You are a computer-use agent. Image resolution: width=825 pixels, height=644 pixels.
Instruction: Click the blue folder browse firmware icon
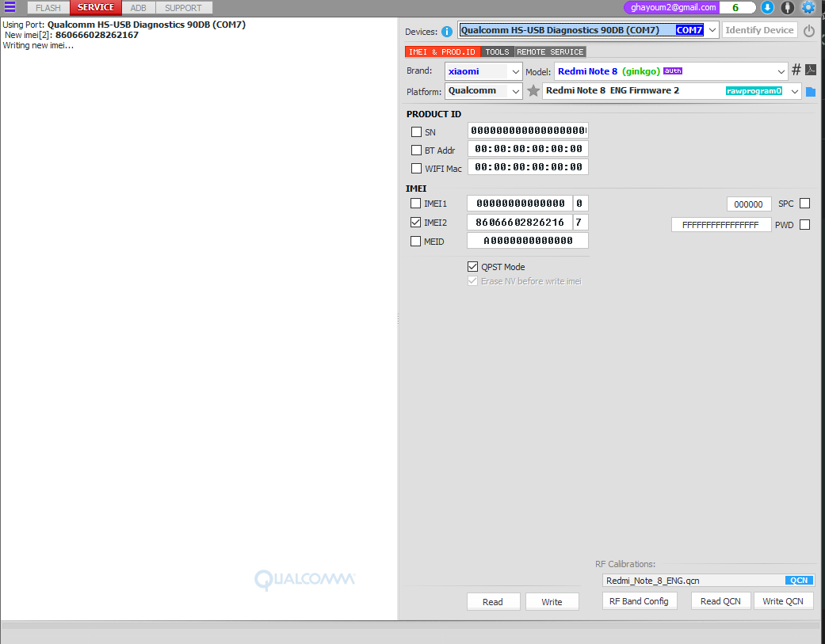coord(811,92)
